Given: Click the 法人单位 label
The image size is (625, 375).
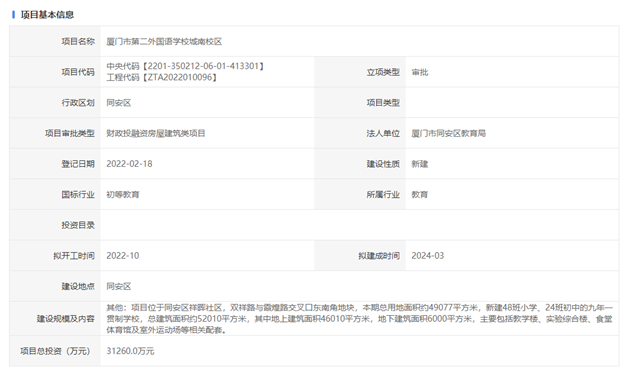Looking at the screenshot, I should (x=383, y=134).
